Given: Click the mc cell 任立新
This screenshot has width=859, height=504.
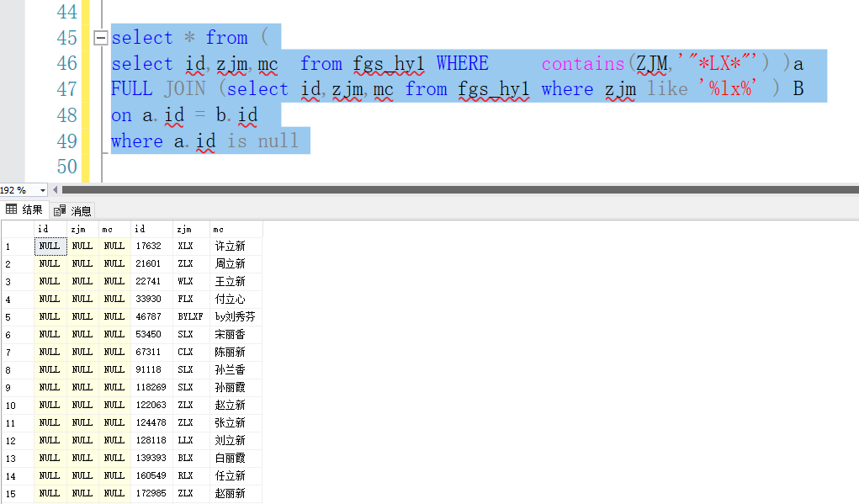Looking at the screenshot, I should (236, 476).
